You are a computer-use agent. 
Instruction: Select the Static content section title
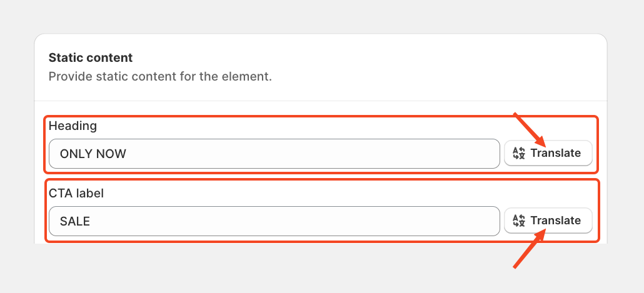[x=91, y=58]
